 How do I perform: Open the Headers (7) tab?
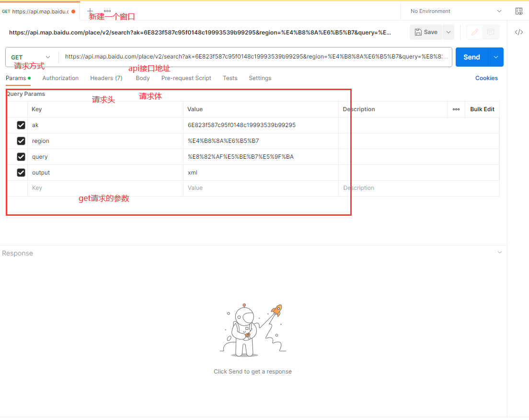click(x=106, y=78)
